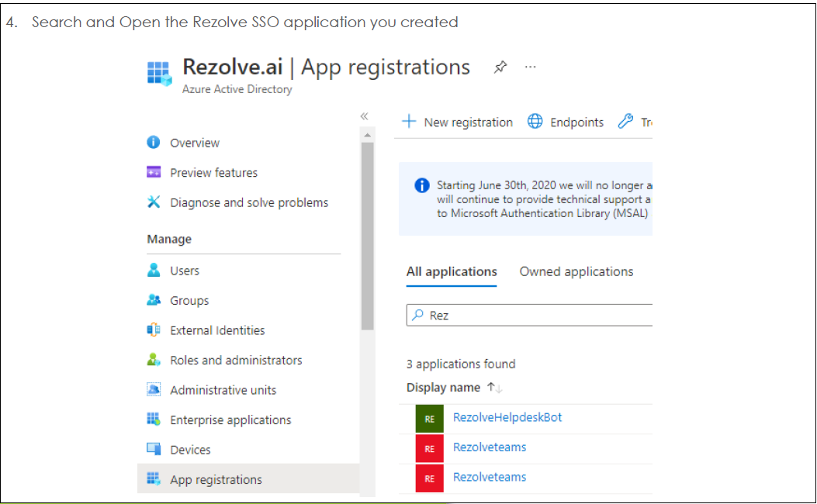
Task: Switch to All applications tab
Action: click(x=452, y=272)
